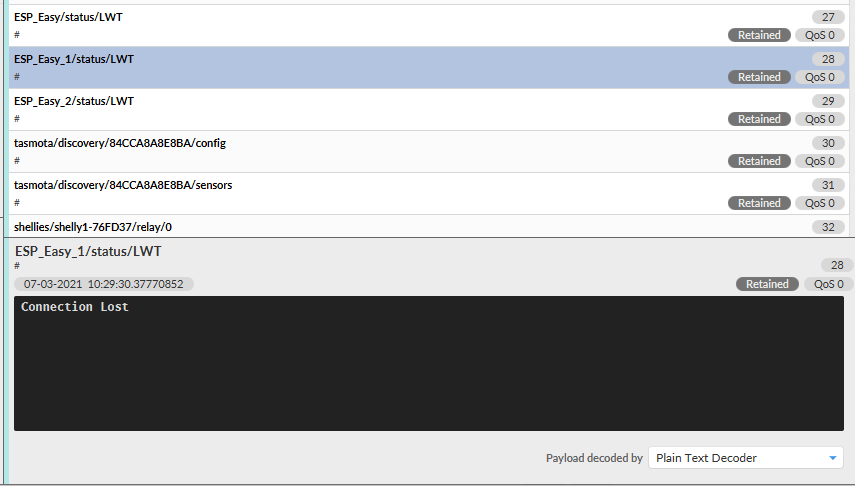Click the number 28 badge in the detail pane
Screen dimensions: 855x486
837,265
